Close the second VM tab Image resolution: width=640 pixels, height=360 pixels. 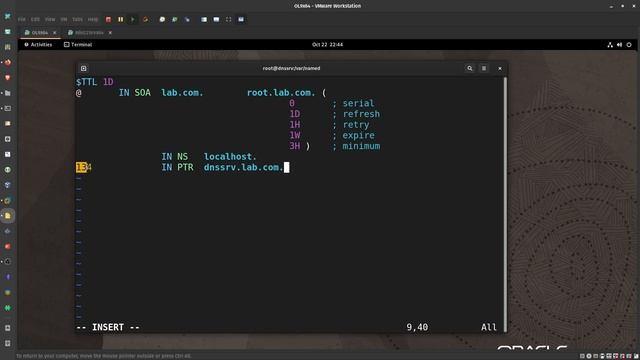(110, 33)
